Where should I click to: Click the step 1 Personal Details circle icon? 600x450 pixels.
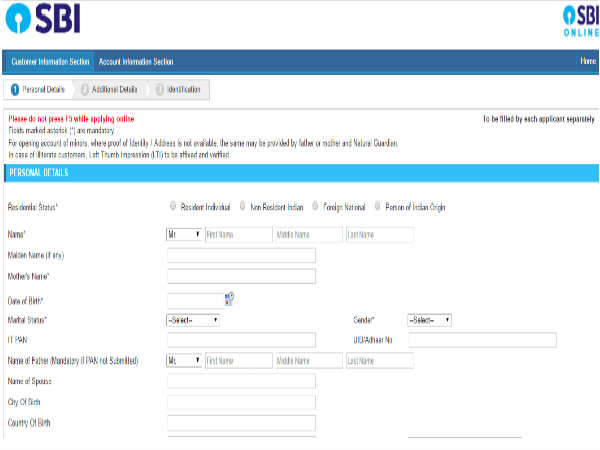pyautogui.click(x=15, y=90)
